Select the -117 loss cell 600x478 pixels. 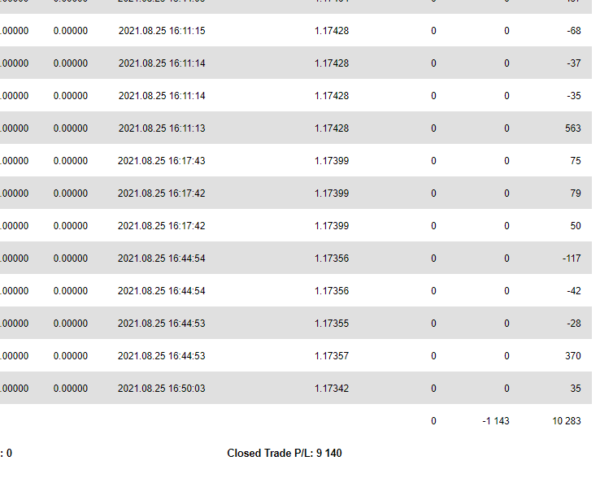click(572, 258)
